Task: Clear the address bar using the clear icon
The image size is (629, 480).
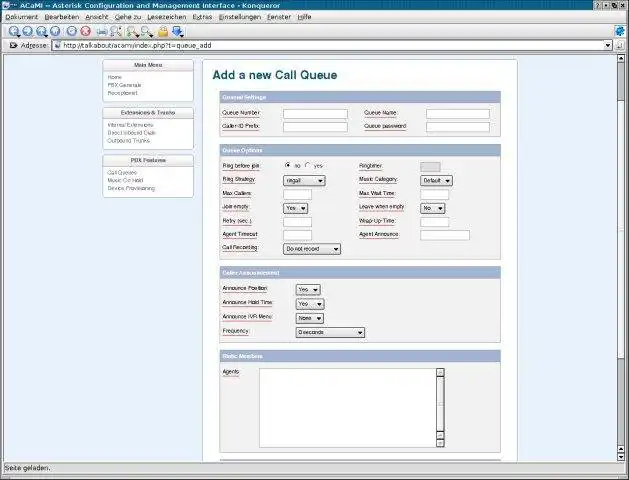Action: [x=13, y=45]
